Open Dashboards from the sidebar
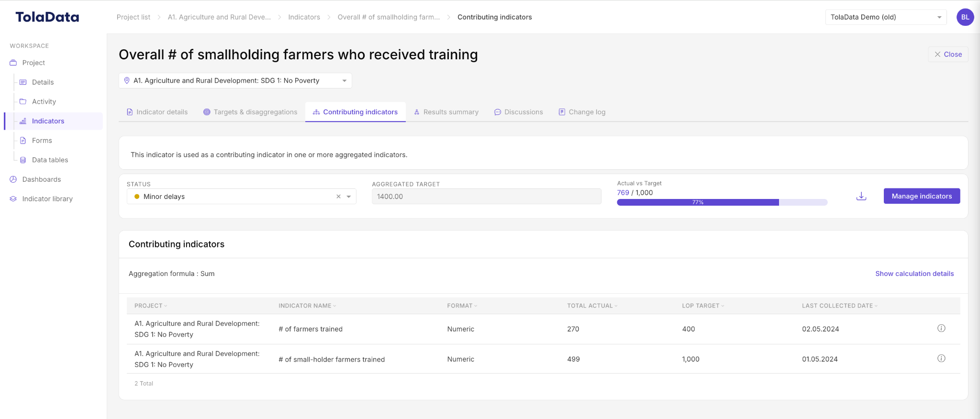 point(42,179)
